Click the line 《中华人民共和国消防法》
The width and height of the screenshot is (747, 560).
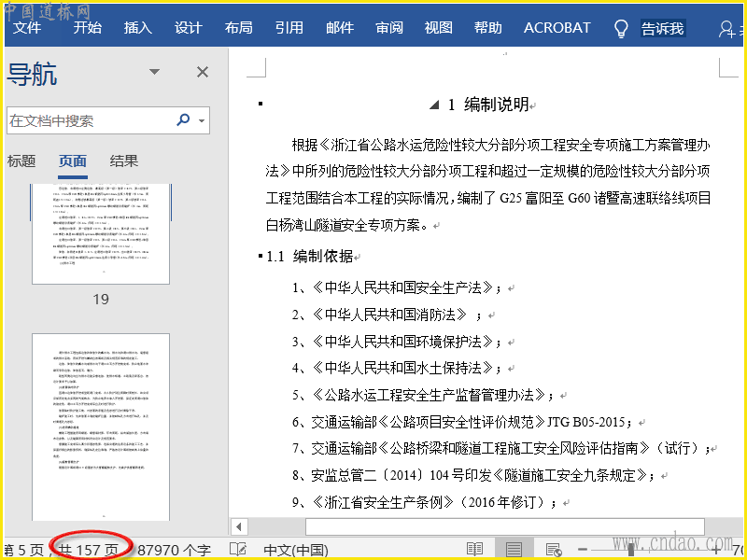pos(388,315)
